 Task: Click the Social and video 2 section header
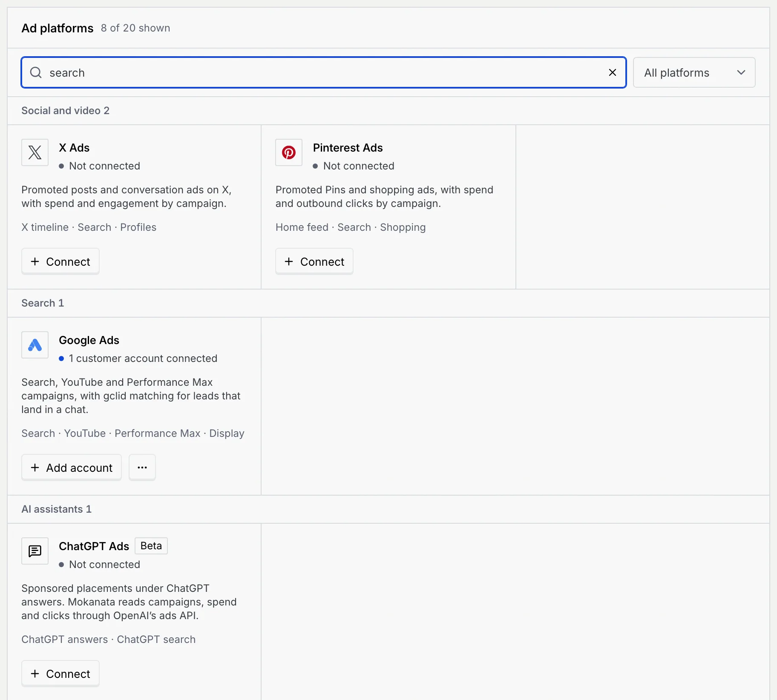tap(66, 111)
